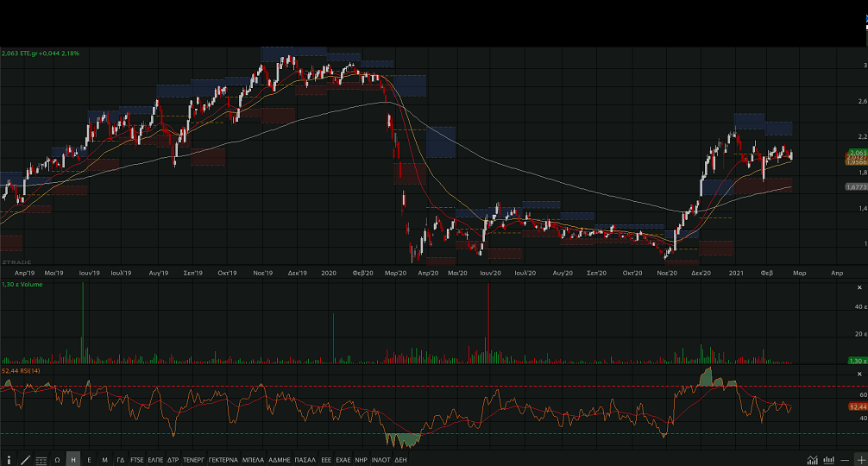868x466 pixels.
Task: Open the ΜΠΕΛΑ symbol tab
Action: [253, 460]
